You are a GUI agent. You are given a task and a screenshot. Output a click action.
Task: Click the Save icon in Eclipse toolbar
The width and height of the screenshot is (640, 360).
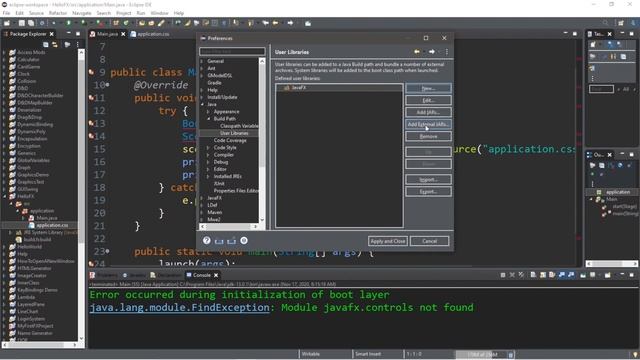pyautogui.click(x=21, y=23)
